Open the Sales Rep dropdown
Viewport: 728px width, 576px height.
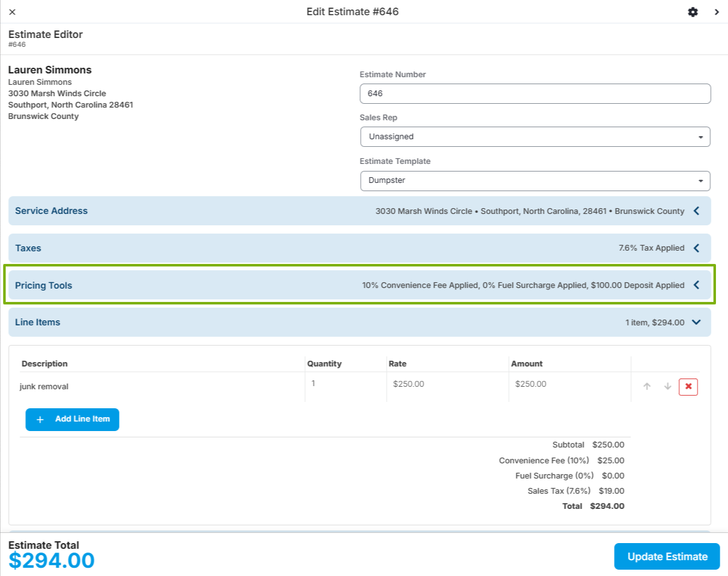[535, 137]
